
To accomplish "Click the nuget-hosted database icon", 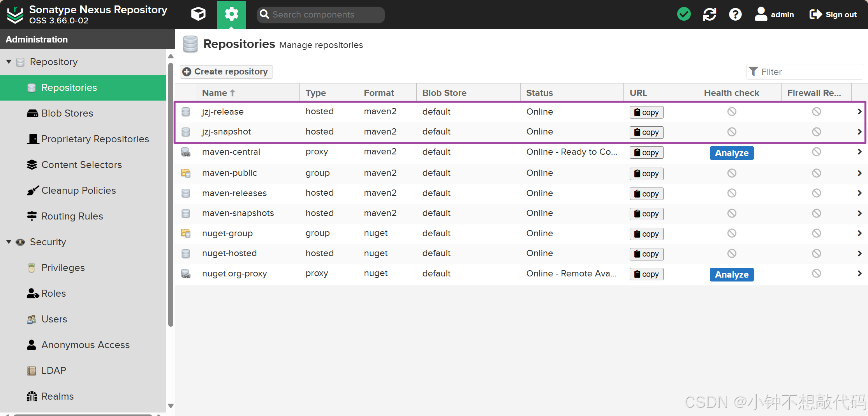I will 186,253.
